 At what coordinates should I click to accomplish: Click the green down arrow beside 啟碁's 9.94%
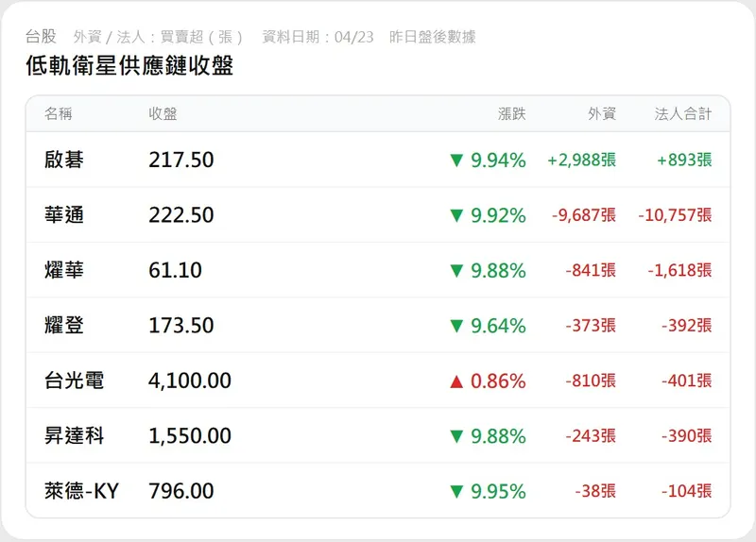(x=456, y=161)
